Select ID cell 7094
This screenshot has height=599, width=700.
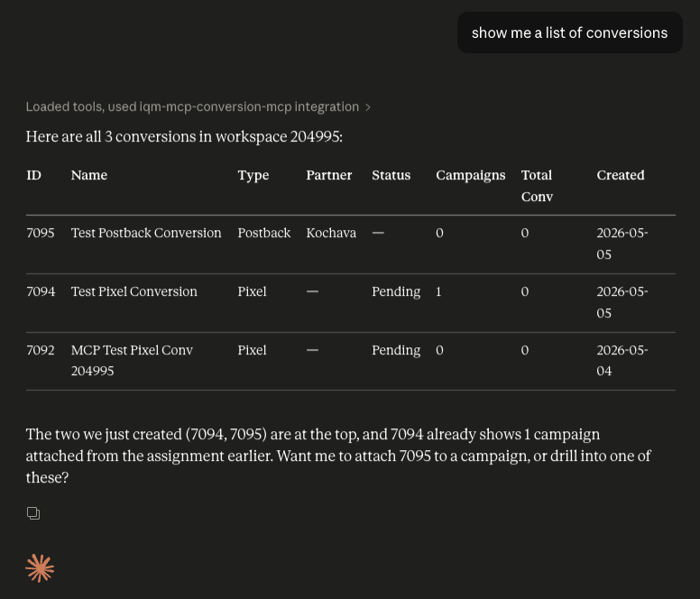point(41,291)
